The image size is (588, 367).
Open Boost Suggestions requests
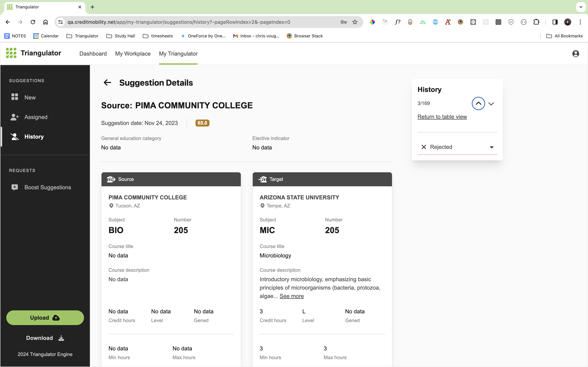48,187
